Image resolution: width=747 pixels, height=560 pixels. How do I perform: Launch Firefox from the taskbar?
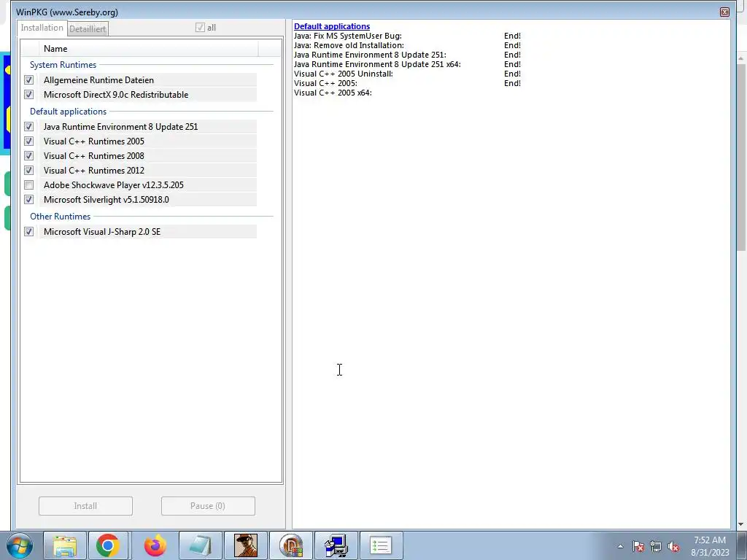(155, 545)
